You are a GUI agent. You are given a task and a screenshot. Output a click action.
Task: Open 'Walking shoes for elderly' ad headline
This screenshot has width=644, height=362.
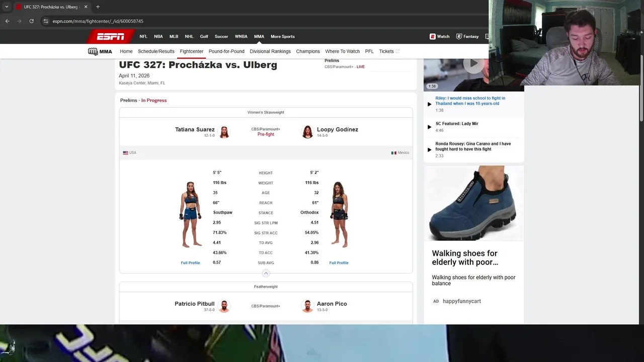tap(465, 258)
